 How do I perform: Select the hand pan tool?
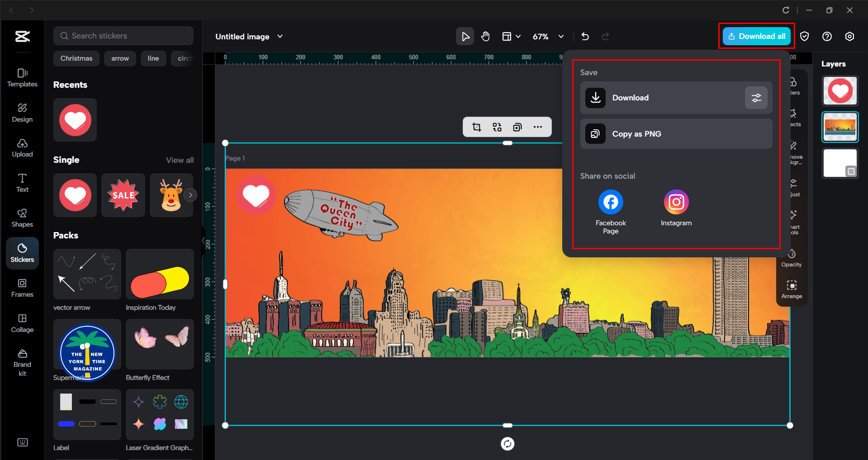[485, 36]
